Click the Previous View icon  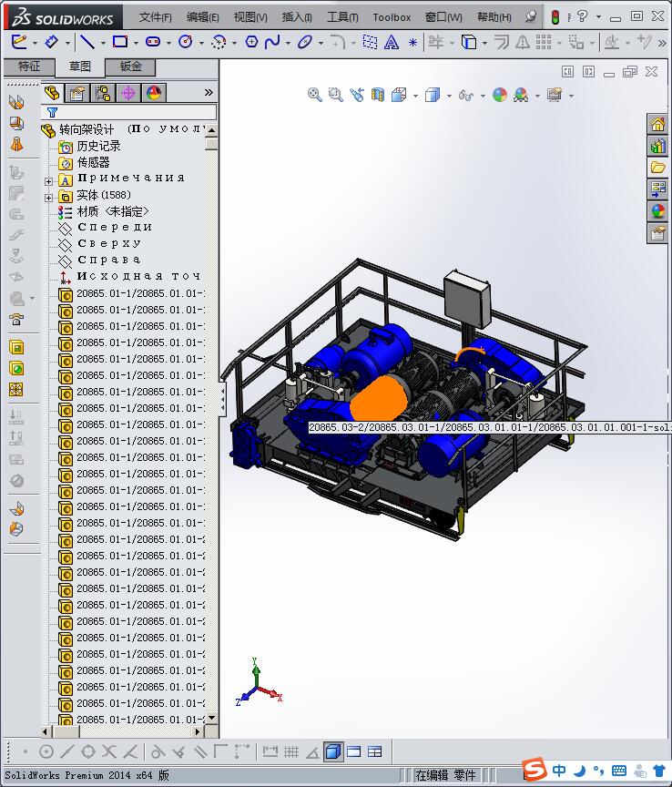(x=357, y=95)
